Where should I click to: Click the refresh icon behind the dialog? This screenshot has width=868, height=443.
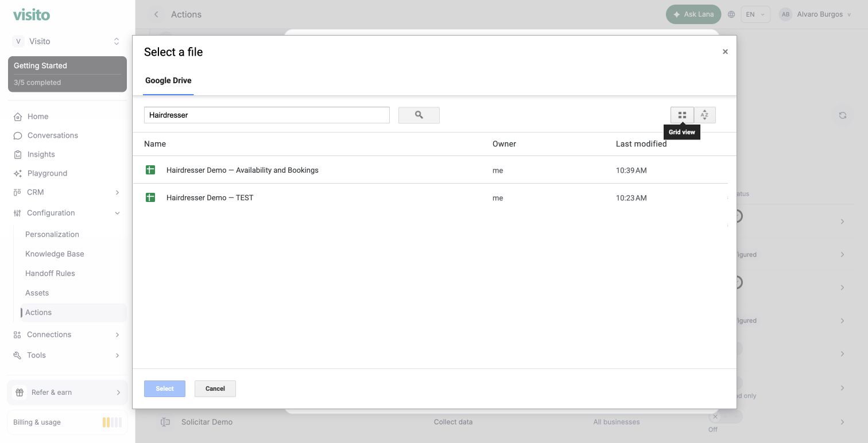tap(843, 115)
